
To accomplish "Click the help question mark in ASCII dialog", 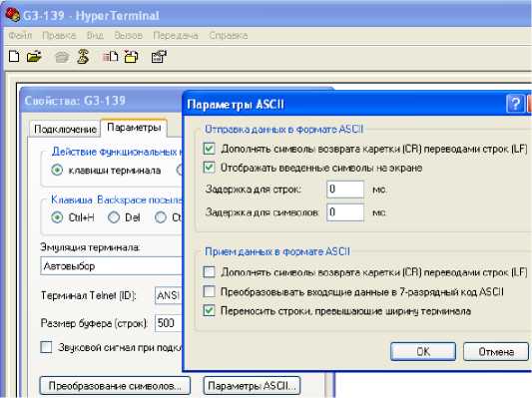I will coord(515,104).
